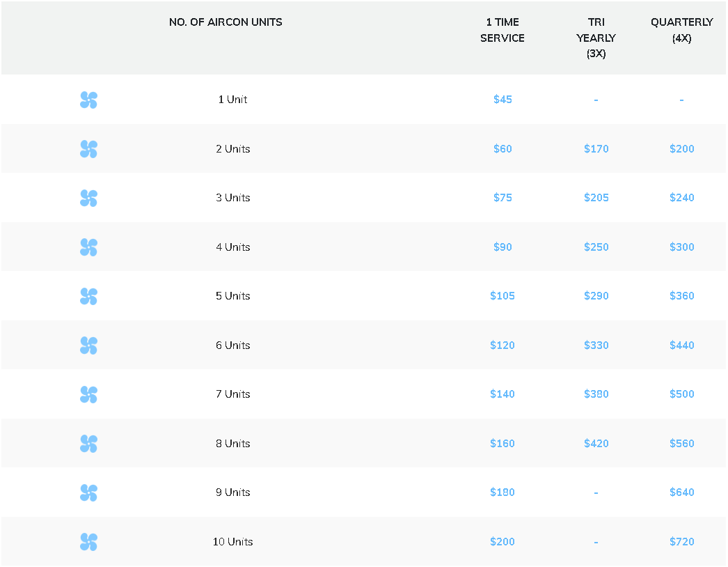The image size is (728, 567).
Task: Select the '5 Units' label
Action: coord(232,295)
